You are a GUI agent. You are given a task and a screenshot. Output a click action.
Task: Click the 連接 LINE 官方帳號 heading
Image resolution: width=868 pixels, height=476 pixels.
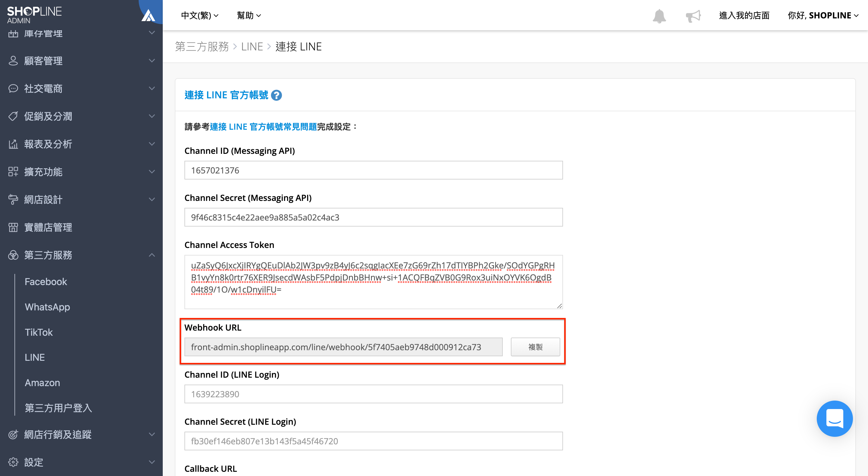pos(226,95)
